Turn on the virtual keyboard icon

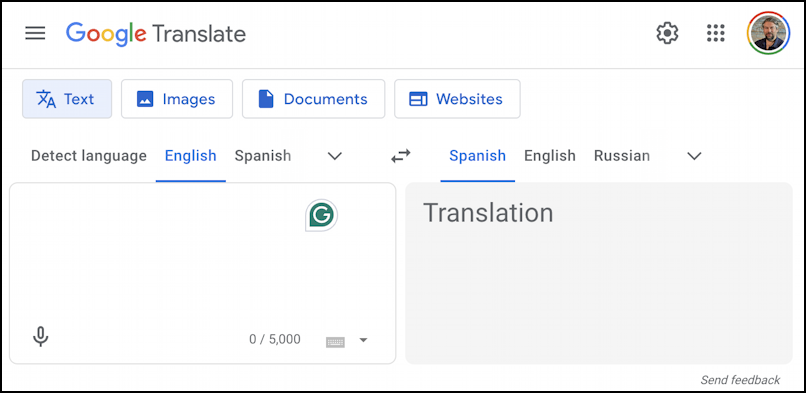click(x=335, y=342)
